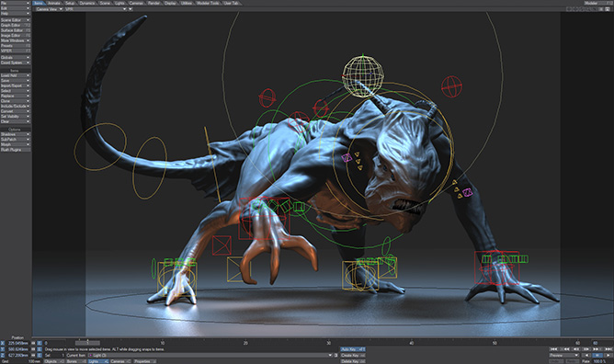
Task: Open the Presets panel
Action: click(16, 45)
